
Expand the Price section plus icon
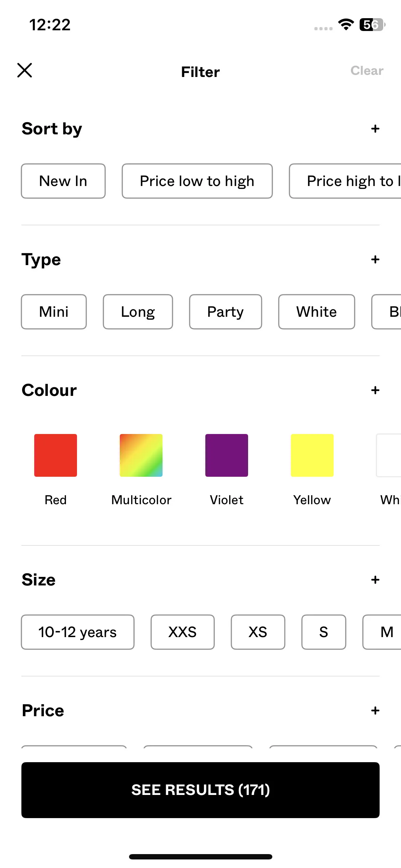coord(375,711)
